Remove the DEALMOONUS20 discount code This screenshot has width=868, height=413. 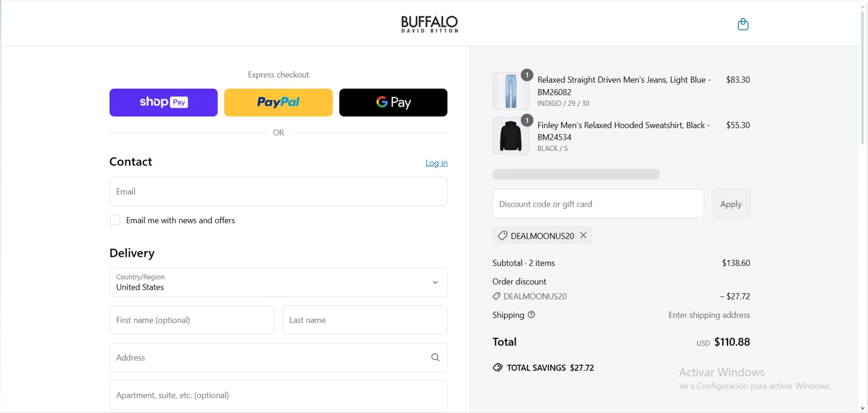tap(583, 235)
